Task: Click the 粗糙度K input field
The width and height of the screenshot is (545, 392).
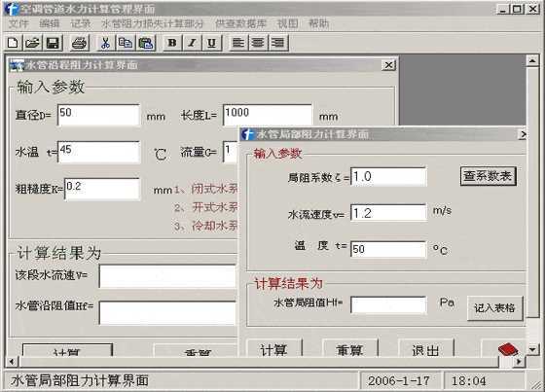Action: (102, 189)
